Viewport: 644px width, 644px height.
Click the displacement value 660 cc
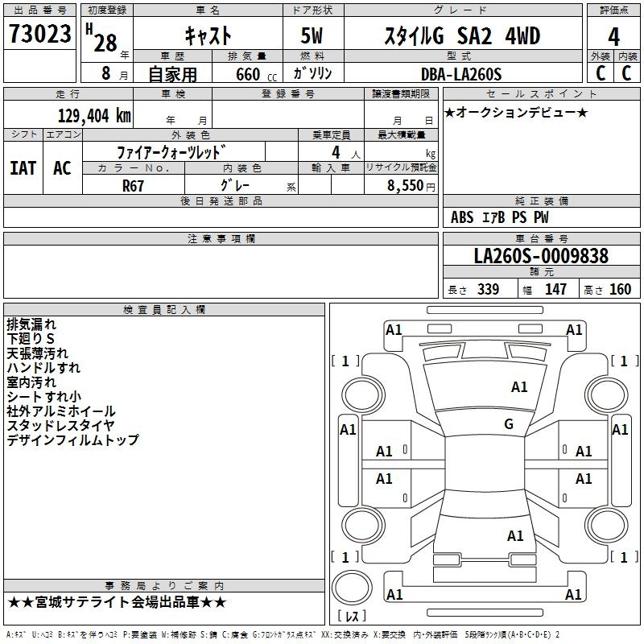pos(256,75)
